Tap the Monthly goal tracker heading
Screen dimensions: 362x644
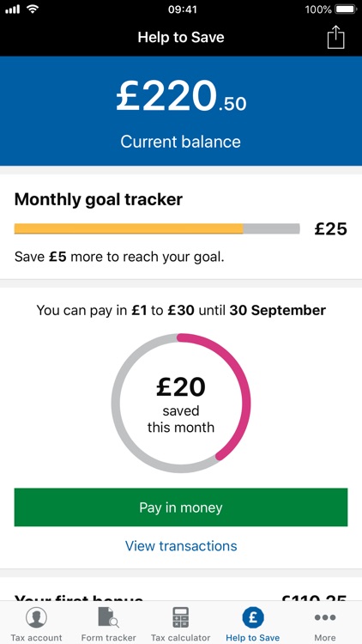(99, 200)
